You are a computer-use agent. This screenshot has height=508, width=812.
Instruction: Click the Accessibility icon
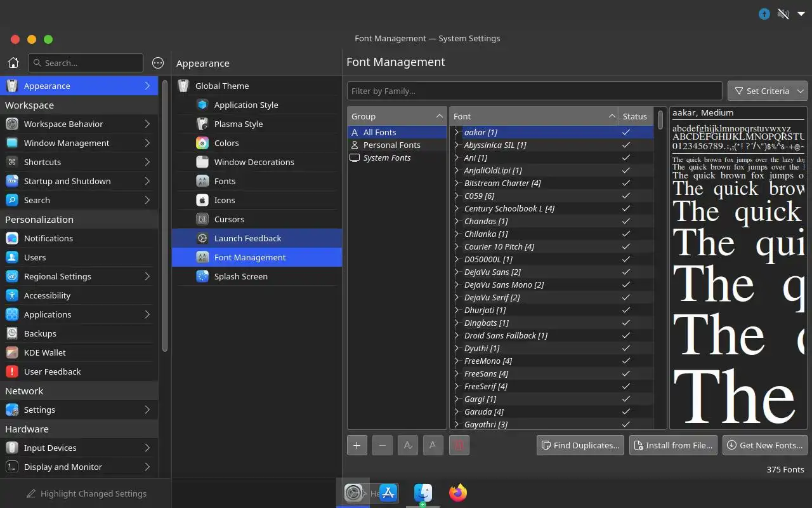pyautogui.click(x=11, y=295)
